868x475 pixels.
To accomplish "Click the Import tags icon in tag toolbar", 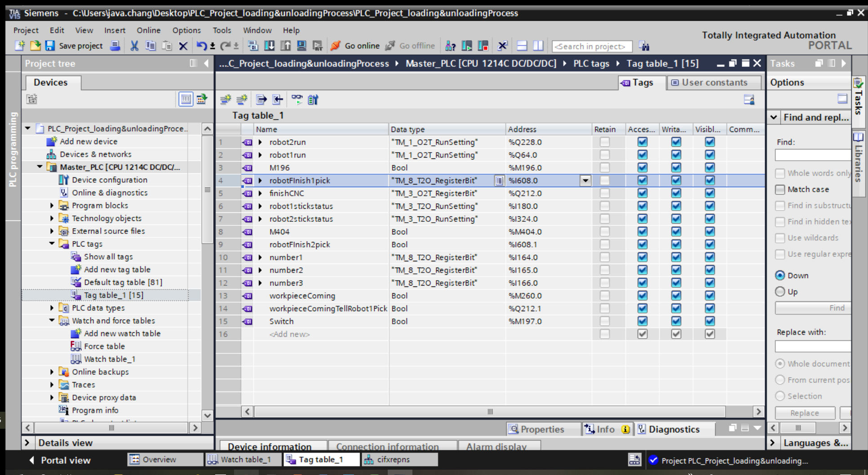I will [278, 100].
